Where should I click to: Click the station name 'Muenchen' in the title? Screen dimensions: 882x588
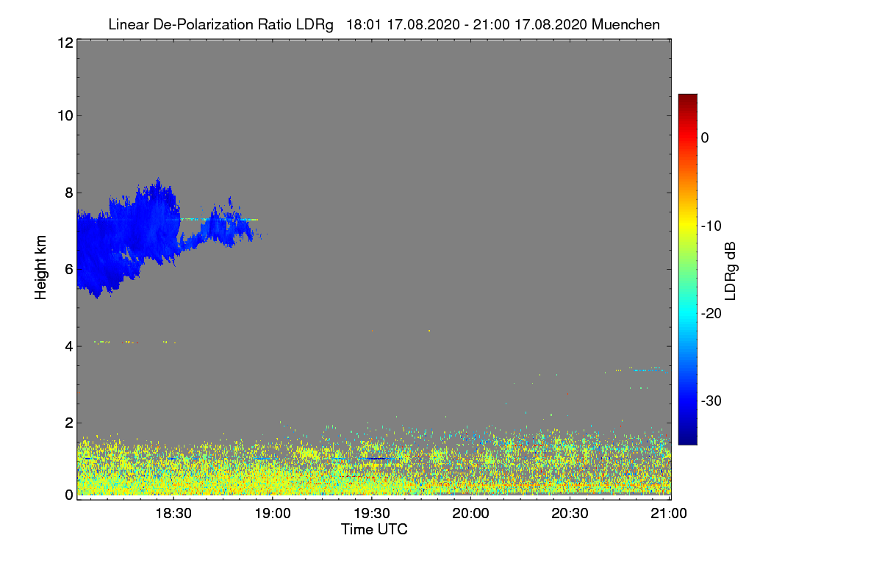(x=625, y=25)
